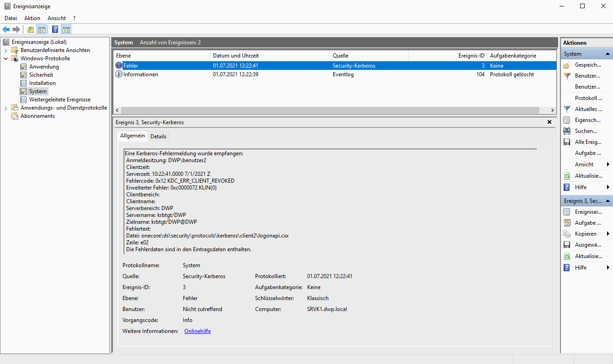613x364 pixels.
Task: Click the filter icon next to Aktuelles
Action: point(567,109)
